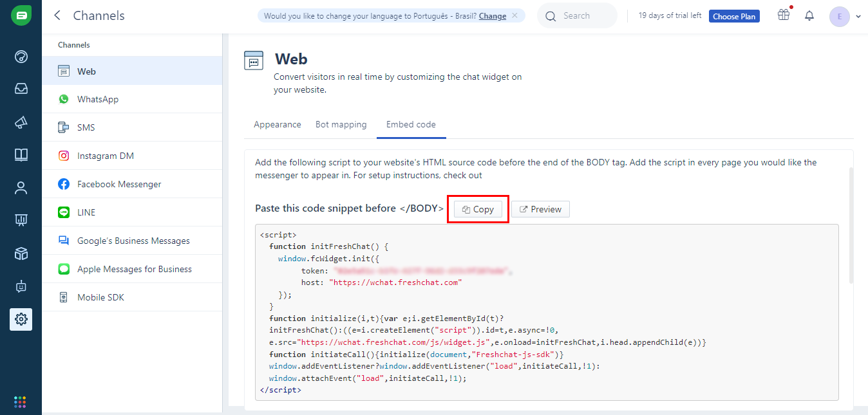Screen dimensions: 868x415
Task: Switch to the Embed code tab
Action: [411, 125]
